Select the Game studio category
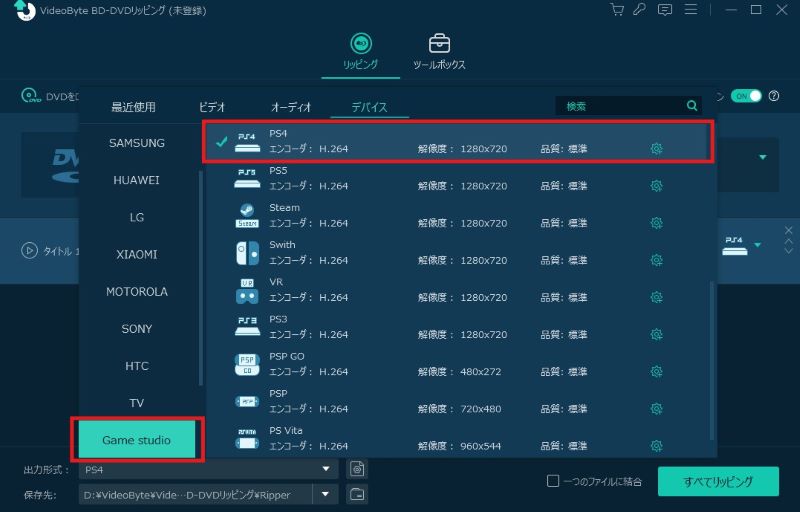The image size is (800, 512). (x=137, y=440)
